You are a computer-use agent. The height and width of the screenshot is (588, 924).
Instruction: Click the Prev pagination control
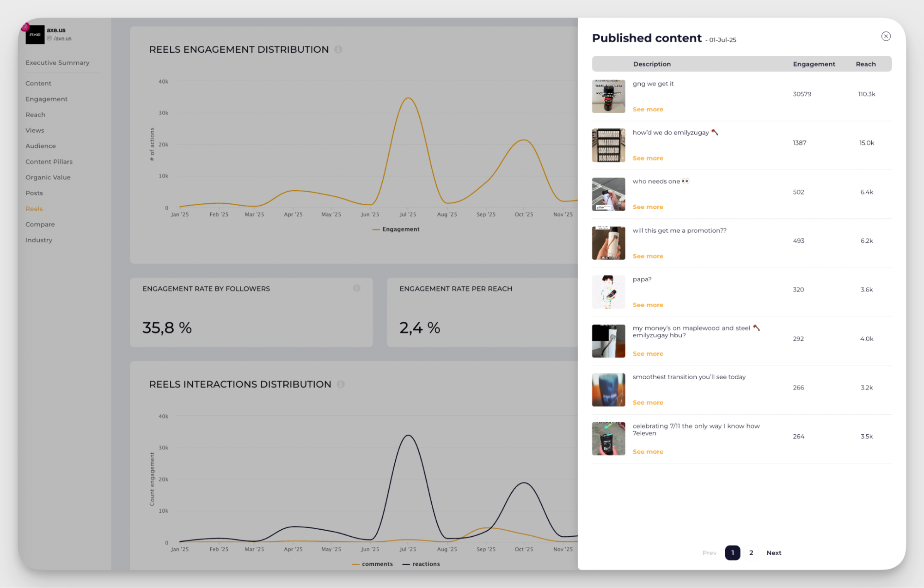coord(709,552)
